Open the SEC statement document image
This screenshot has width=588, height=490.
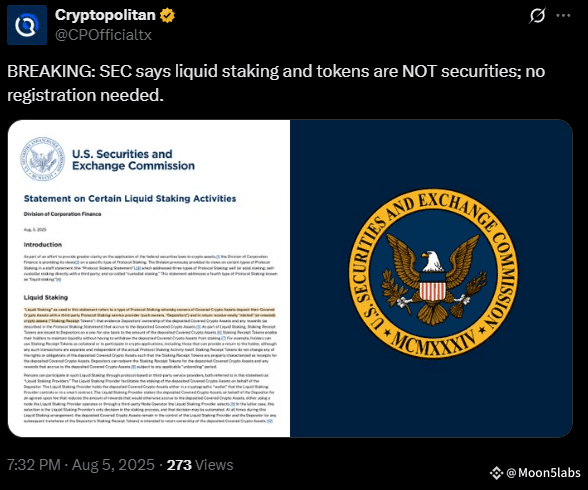click(149, 278)
